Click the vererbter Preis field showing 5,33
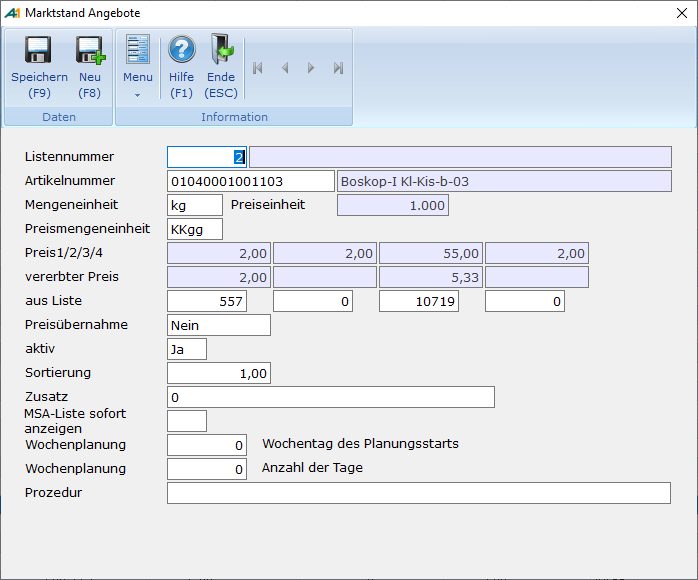Viewport: 698px width, 580px height. (430, 277)
